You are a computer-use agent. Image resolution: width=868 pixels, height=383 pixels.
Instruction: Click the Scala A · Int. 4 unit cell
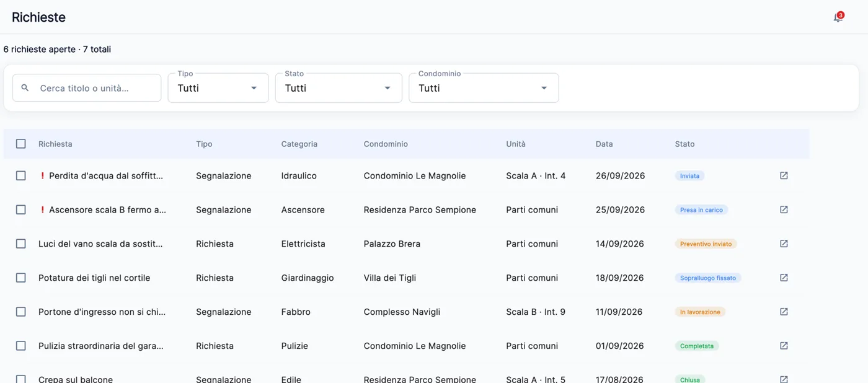coord(536,175)
